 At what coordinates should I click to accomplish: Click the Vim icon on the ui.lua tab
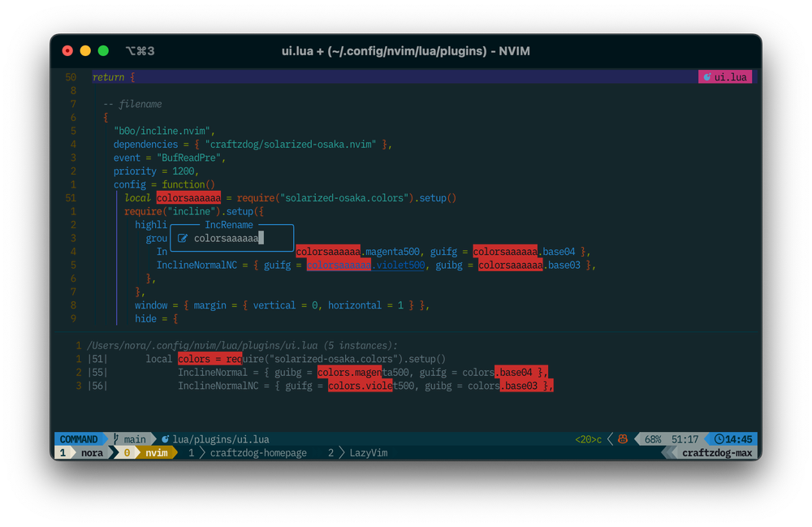tap(706, 76)
